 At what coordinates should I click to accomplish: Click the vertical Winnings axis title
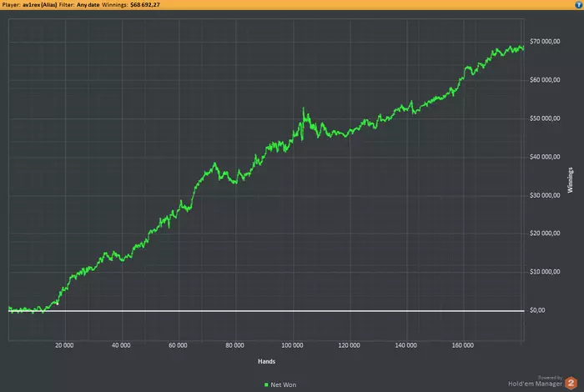(x=570, y=180)
